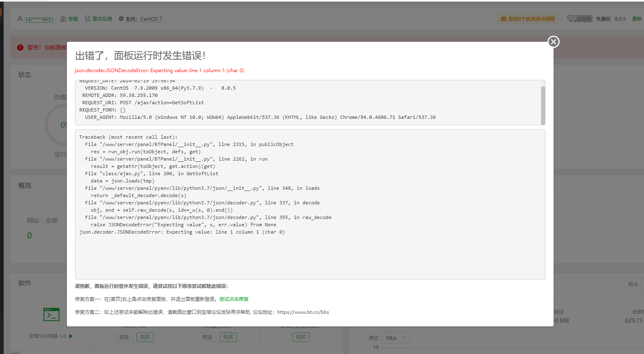Open the 需求反馈 feedback link
The height and width of the screenshot is (354, 644).
click(102, 19)
